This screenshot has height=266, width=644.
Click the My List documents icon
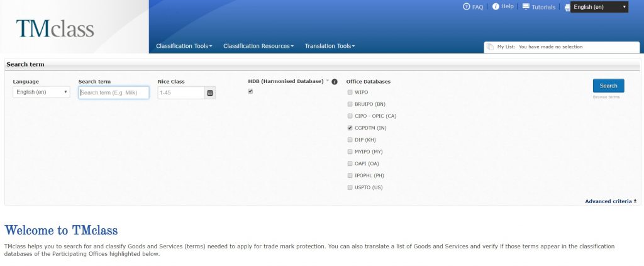pyautogui.click(x=490, y=47)
